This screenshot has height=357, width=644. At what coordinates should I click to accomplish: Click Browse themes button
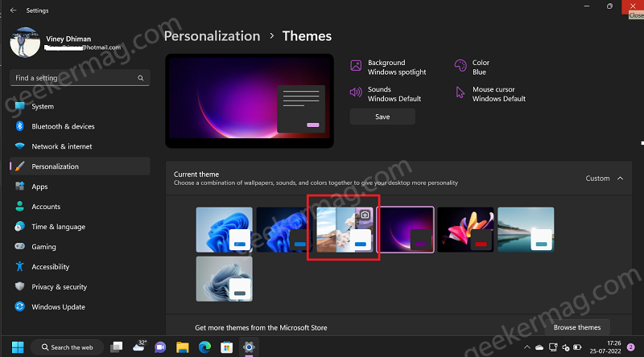coord(577,327)
